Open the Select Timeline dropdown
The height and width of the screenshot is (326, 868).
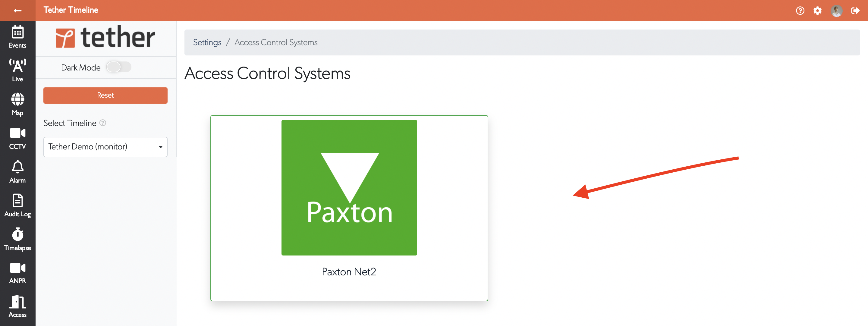(105, 147)
